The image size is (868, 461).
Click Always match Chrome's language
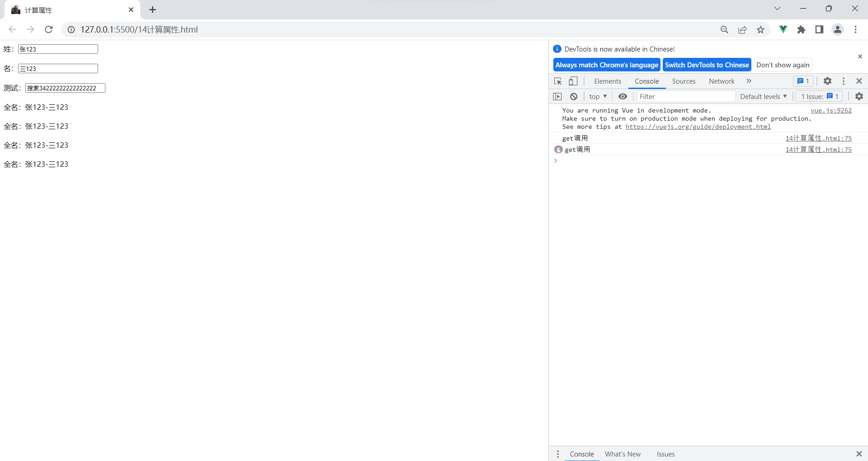[607, 65]
